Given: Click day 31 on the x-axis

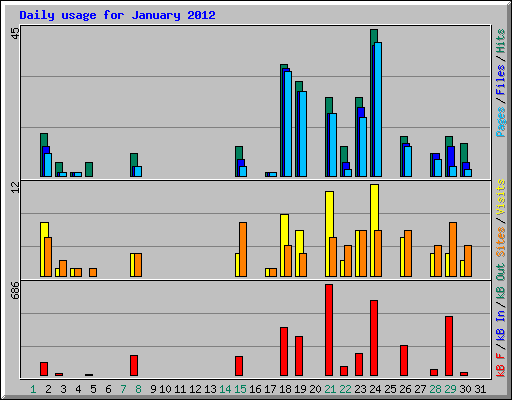Looking at the screenshot, I should pos(480,389).
